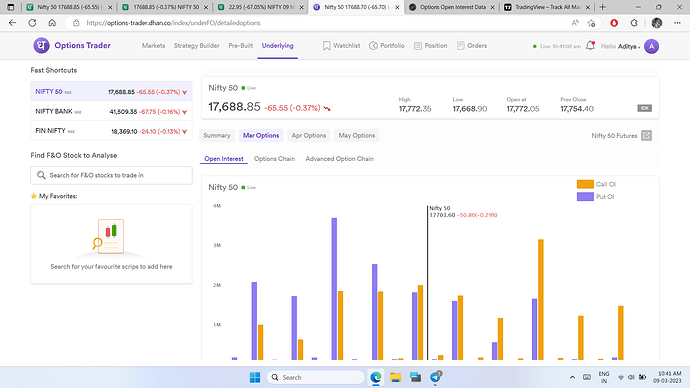Open Pre-Built menu
Image resolution: width=690 pixels, height=388 pixels.
(x=241, y=46)
